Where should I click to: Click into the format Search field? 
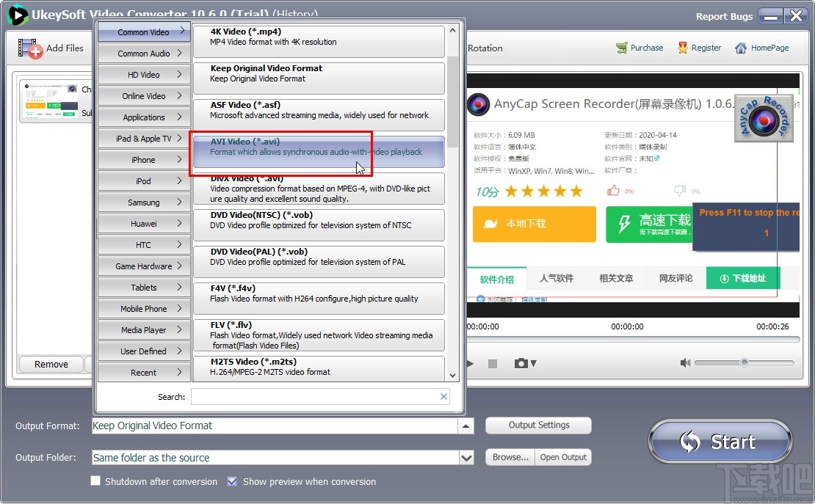315,396
